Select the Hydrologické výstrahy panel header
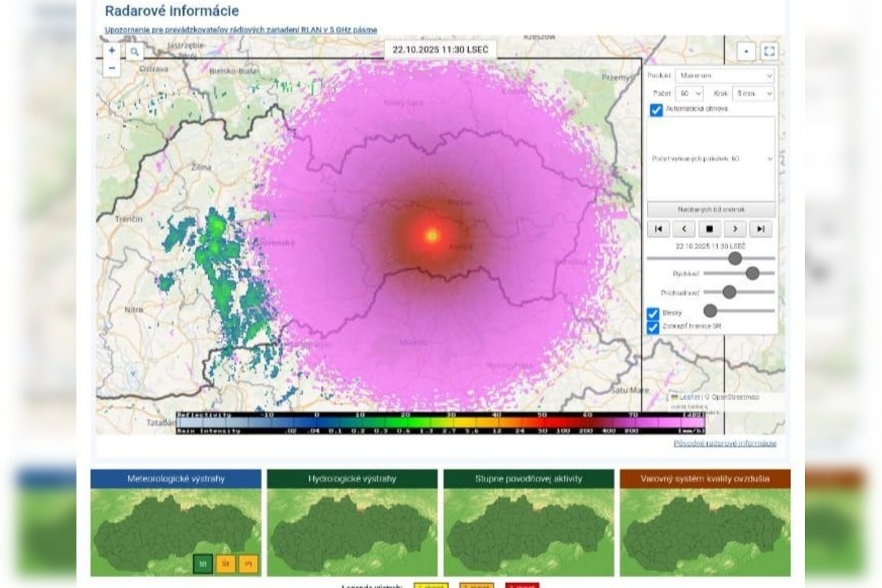The image size is (882, 588). point(353,477)
